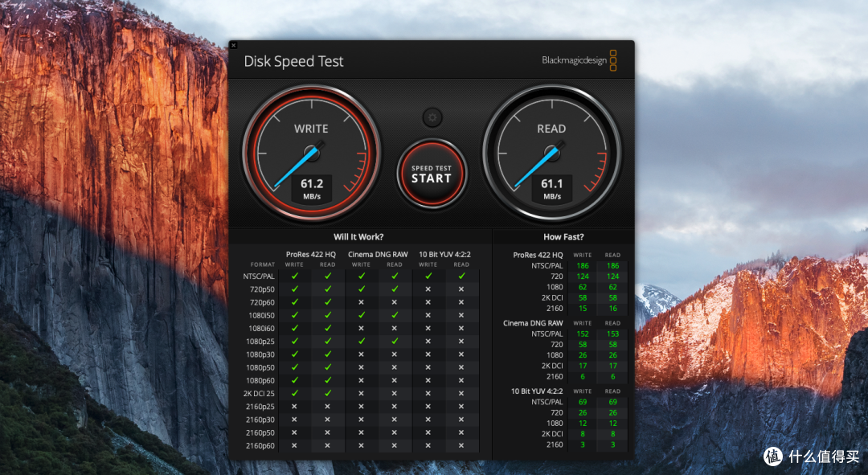Viewport: 868px width, 475px height.
Task: Click the 'How Fast?' heading
Action: pos(563,237)
